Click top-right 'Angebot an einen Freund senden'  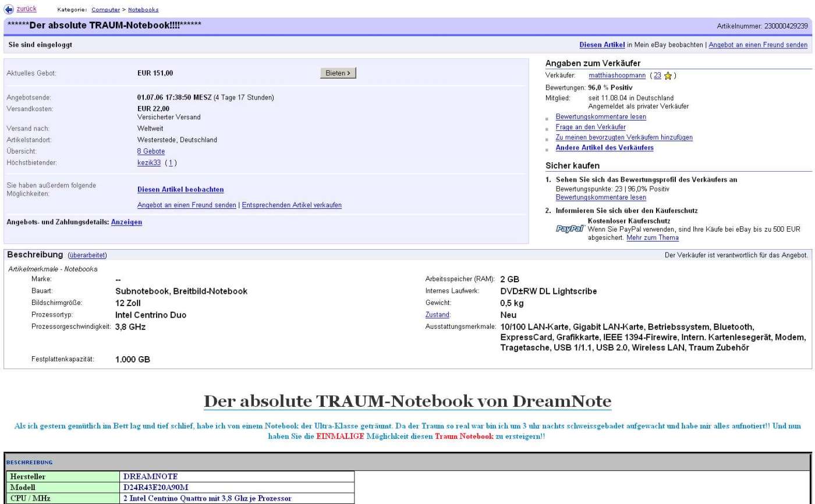click(x=758, y=45)
